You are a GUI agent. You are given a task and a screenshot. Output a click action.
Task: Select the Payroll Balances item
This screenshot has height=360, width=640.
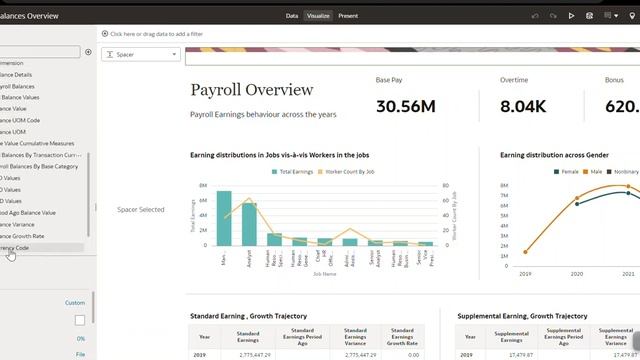(17, 86)
